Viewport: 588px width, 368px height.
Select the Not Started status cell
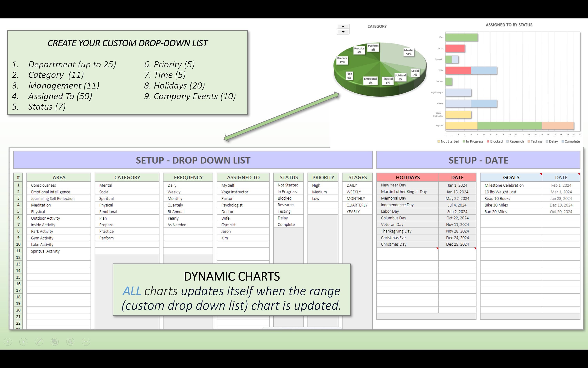[x=288, y=185]
